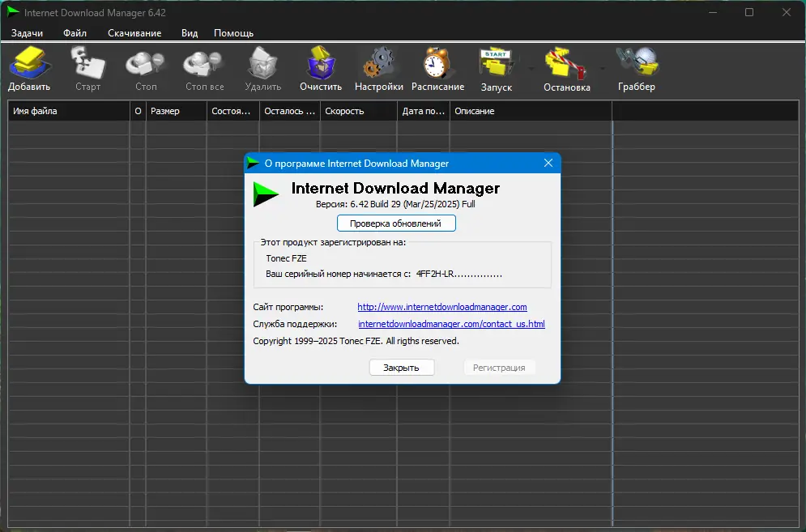Screen dimensions: 806x532
Task: Sort by Скорость column header
Action: point(358,111)
